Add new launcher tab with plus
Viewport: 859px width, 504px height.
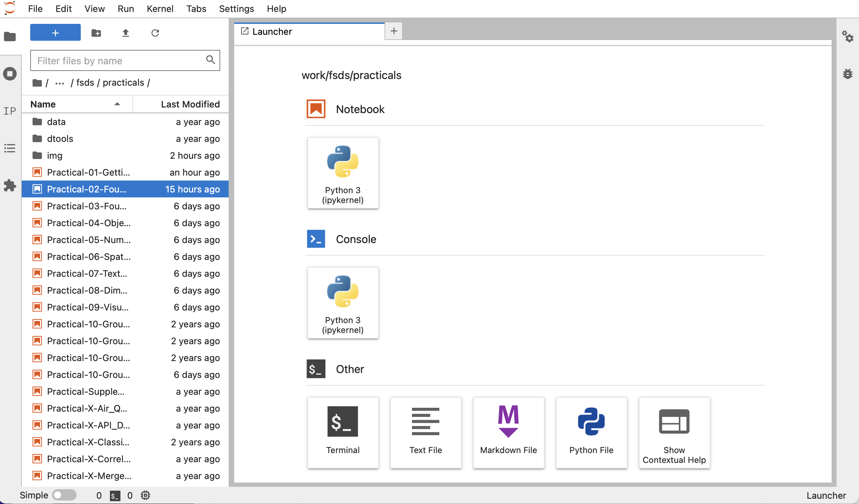click(x=394, y=31)
